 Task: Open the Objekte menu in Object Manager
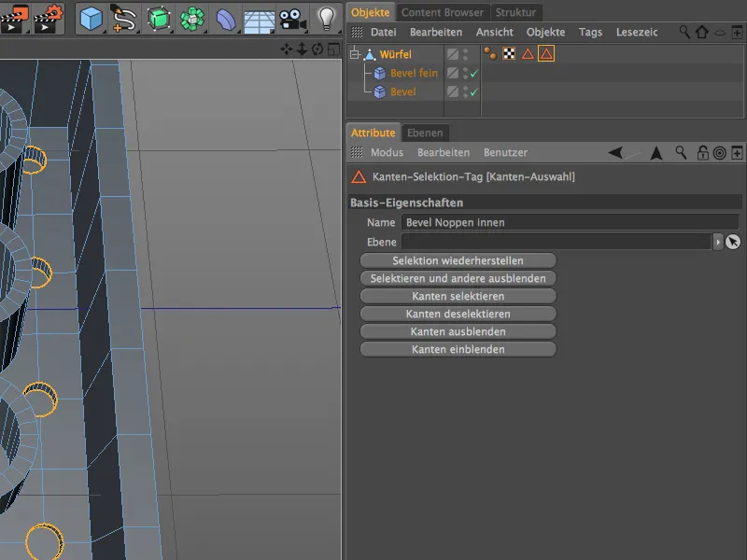point(545,32)
